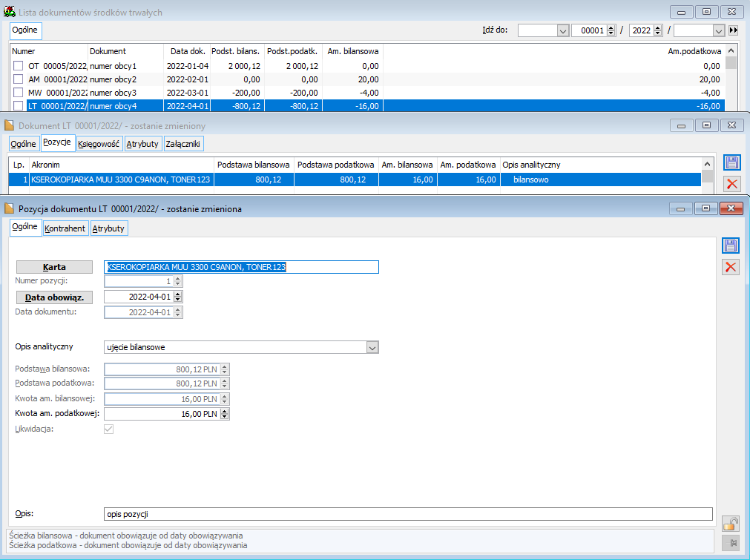
Task: Jump to document with double-arrow icon
Action: coord(734,30)
